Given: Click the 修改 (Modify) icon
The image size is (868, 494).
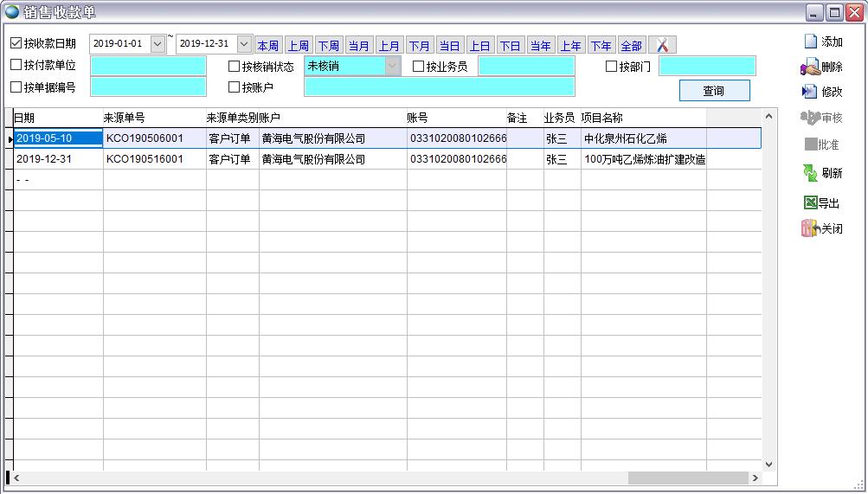Looking at the screenshot, I should point(810,92).
